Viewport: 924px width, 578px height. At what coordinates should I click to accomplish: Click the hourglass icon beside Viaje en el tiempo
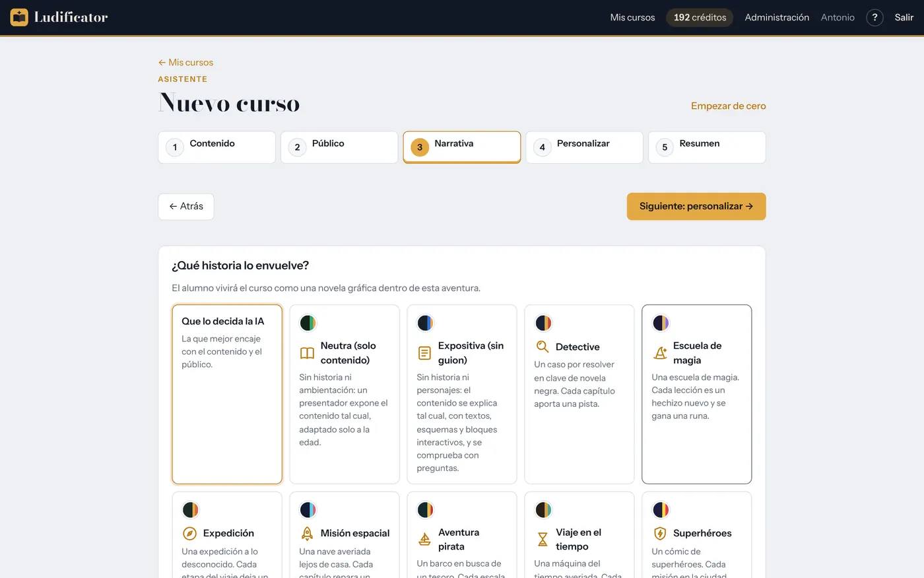point(543,539)
